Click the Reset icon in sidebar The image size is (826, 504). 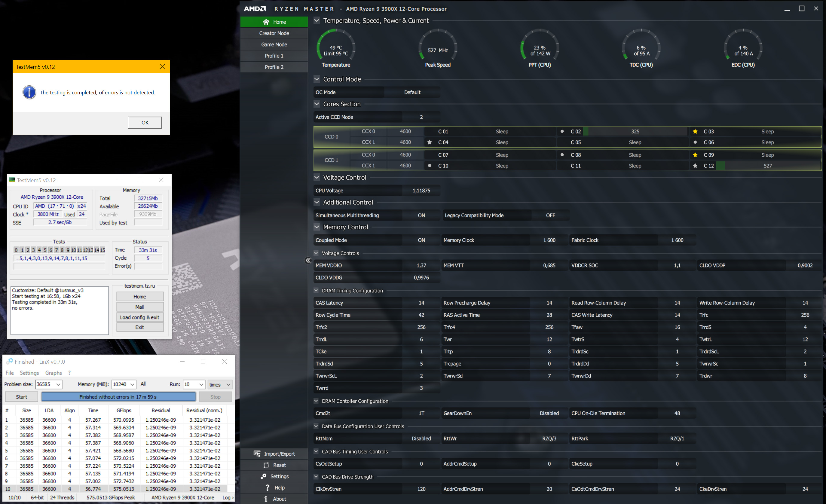point(266,465)
